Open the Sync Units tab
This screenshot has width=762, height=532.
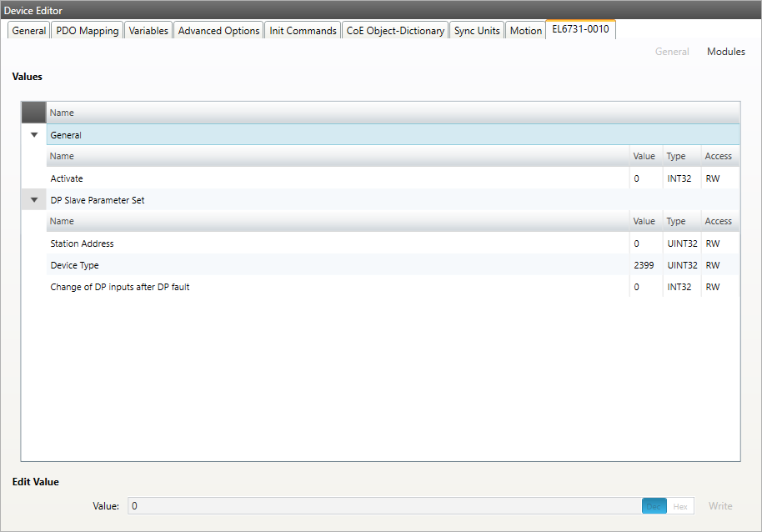(x=477, y=31)
